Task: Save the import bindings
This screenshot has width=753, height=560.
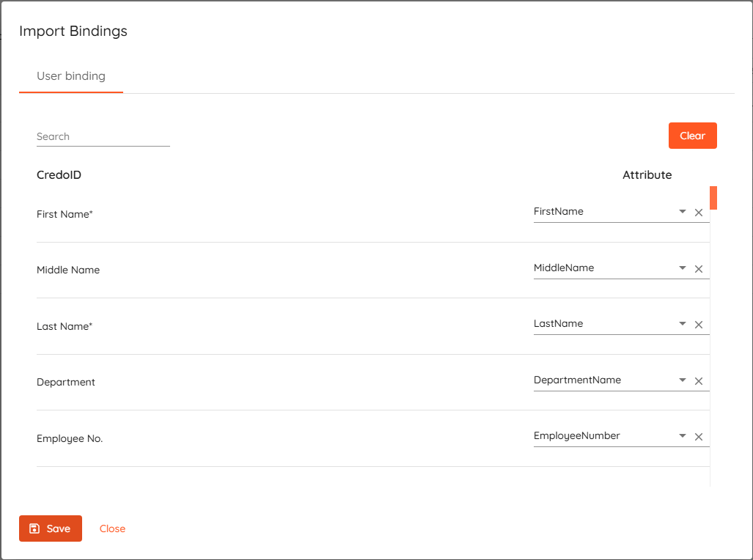Action: coord(51,528)
